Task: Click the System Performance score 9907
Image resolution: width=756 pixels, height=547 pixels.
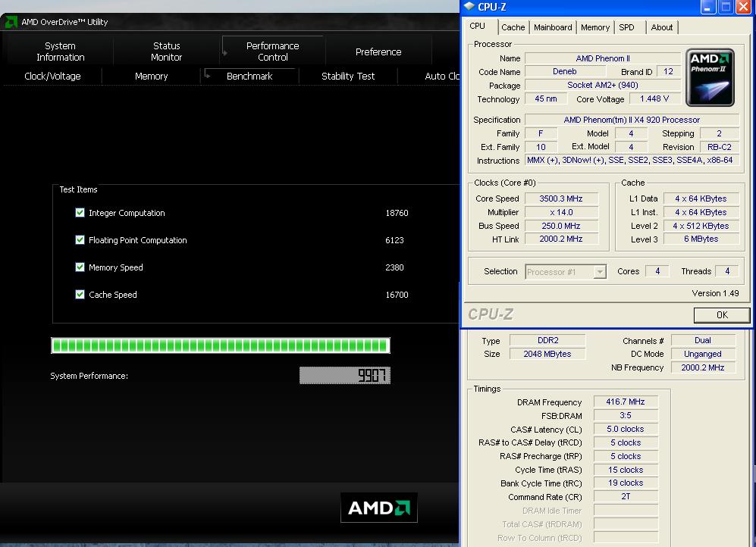Action: click(345, 375)
